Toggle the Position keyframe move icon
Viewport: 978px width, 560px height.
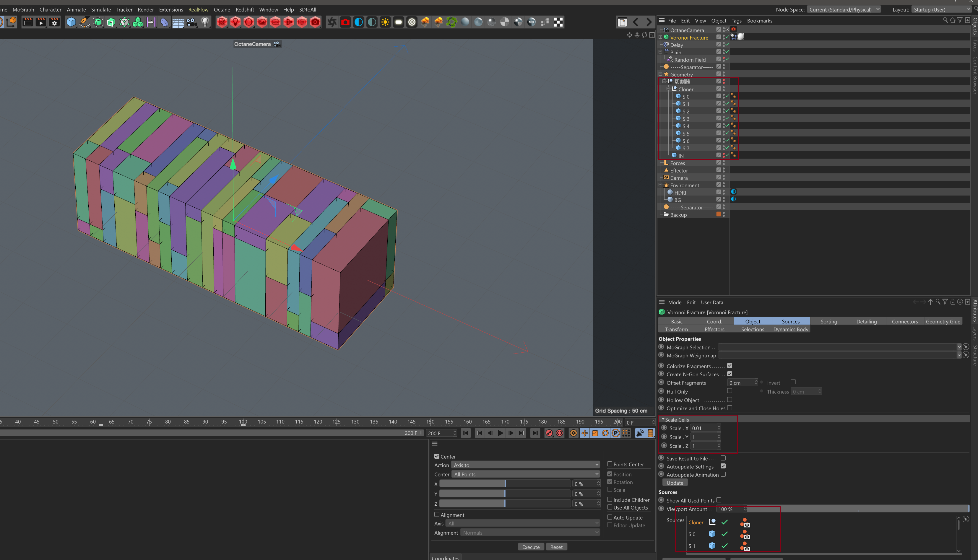[x=584, y=433]
